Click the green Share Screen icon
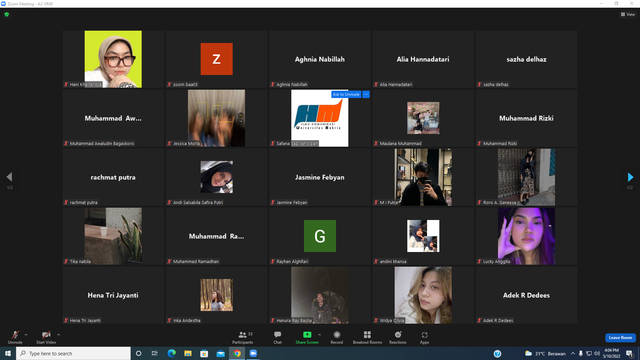The height and width of the screenshot is (360, 640). pos(307,335)
